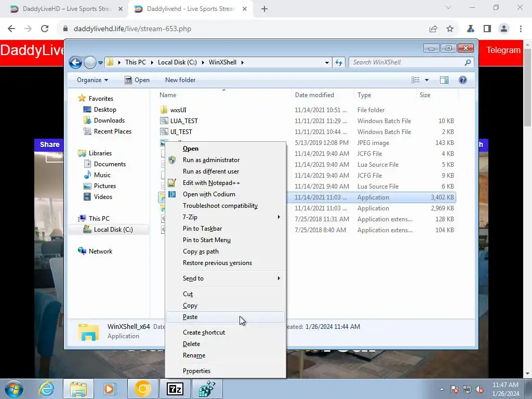The image size is (532, 399).
Task: Choose Create shortcut
Action: (225, 332)
